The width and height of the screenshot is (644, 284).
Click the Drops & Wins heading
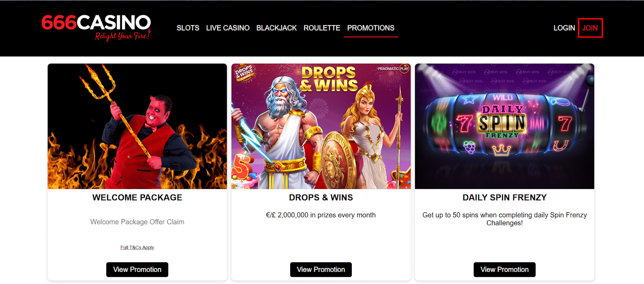(321, 197)
